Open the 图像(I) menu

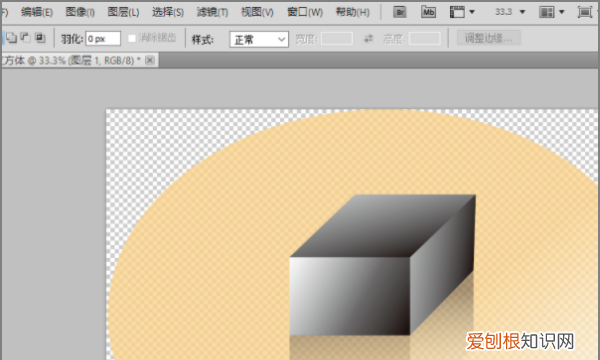pyautogui.click(x=80, y=12)
